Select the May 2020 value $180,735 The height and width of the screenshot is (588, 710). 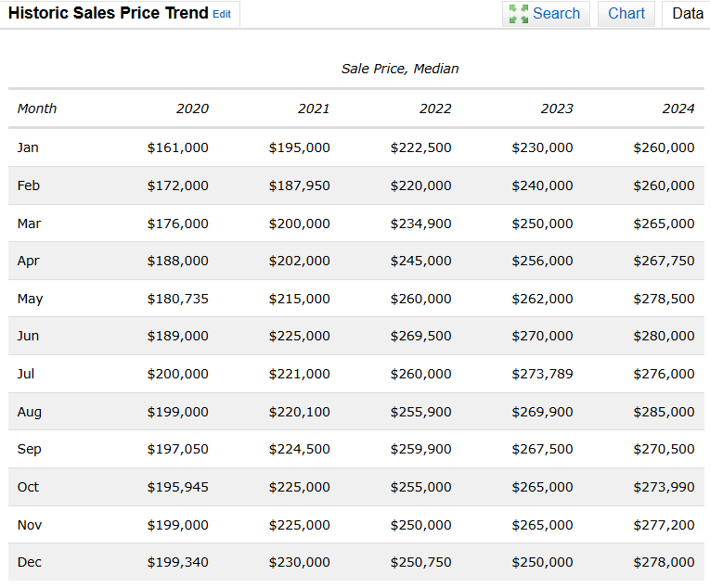(x=178, y=299)
